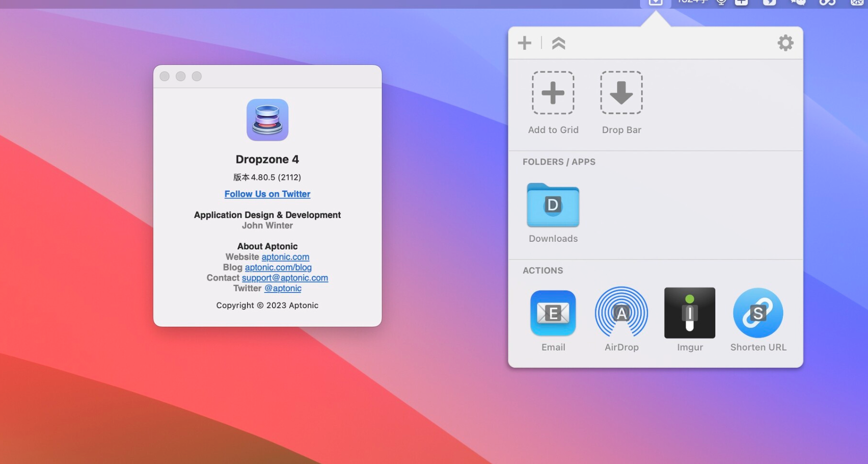This screenshot has width=868, height=464.
Task: Click the Drop Bar tile
Action: coord(621,103)
